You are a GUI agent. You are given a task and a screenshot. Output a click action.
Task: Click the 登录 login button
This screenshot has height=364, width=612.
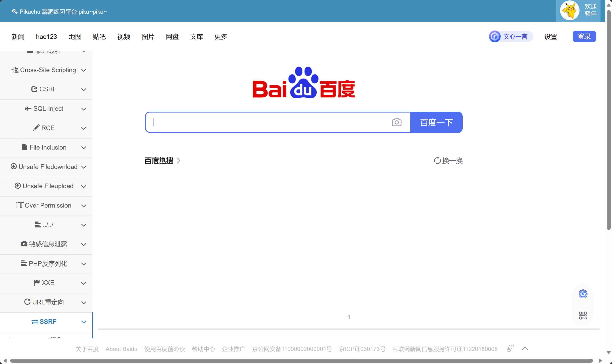click(584, 37)
